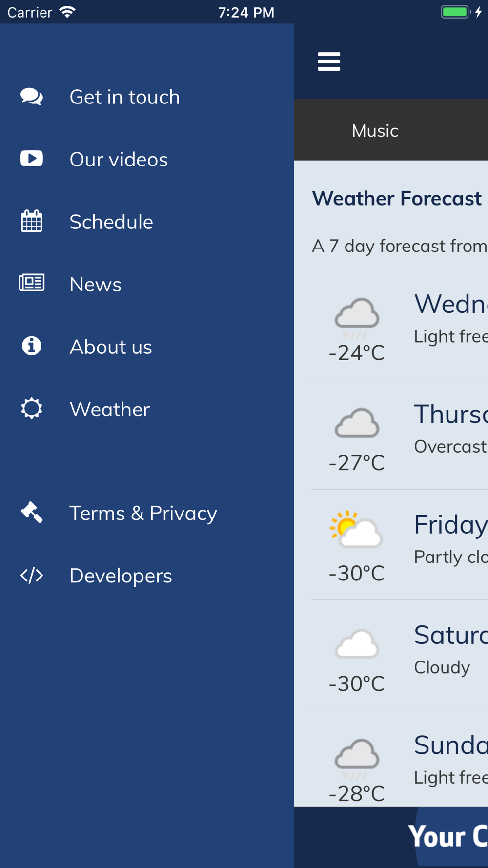Select the Wednesday -24°C forecast row

[400, 325]
